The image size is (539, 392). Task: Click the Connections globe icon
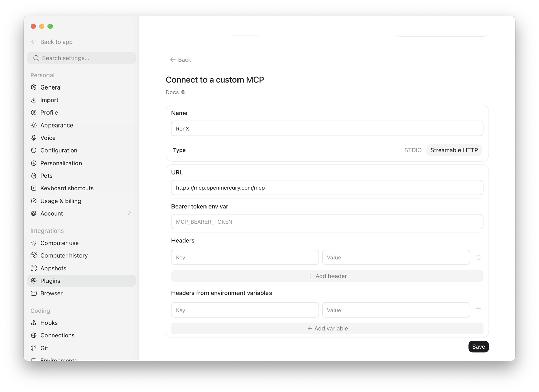pos(34,335)
